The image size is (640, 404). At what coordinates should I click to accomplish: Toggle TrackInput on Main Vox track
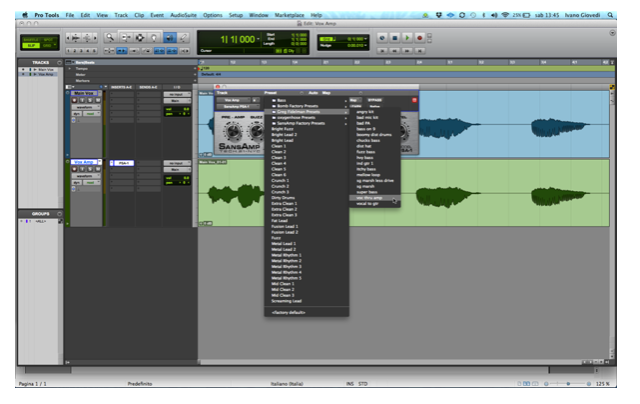(x=83, y=100)
